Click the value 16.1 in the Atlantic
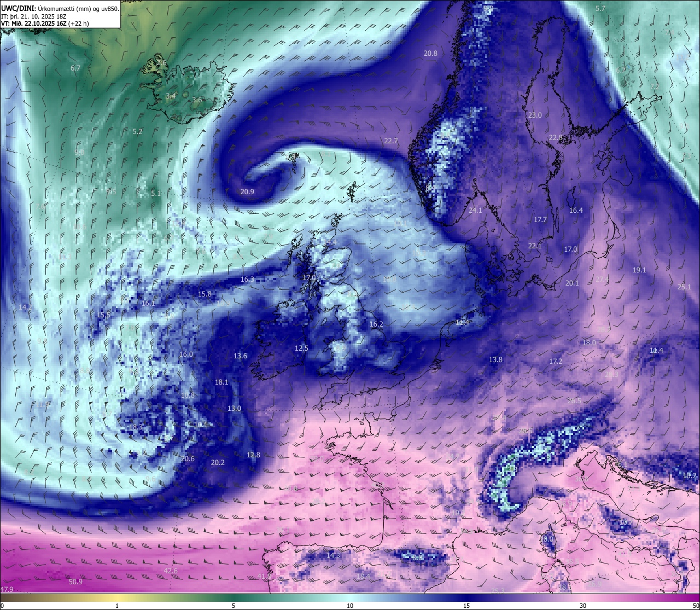Image resolution: width=700 pixels, height=610 pixels. coord(148,303)
